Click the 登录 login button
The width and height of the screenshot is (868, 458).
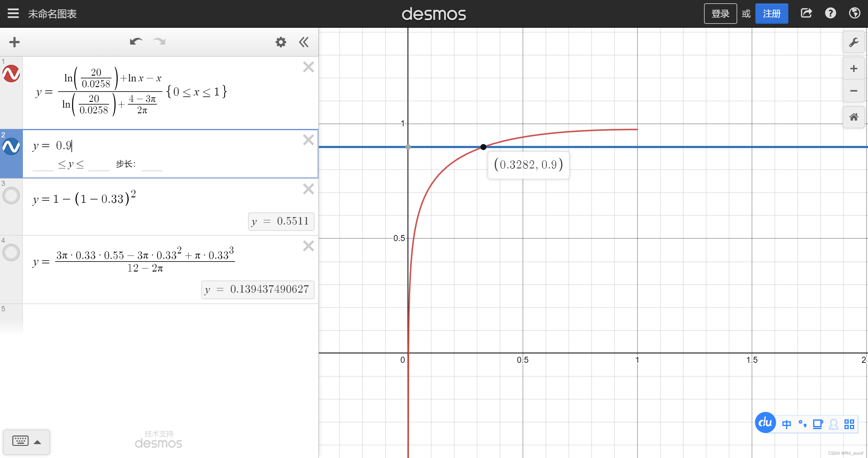[x=720, y=14]
